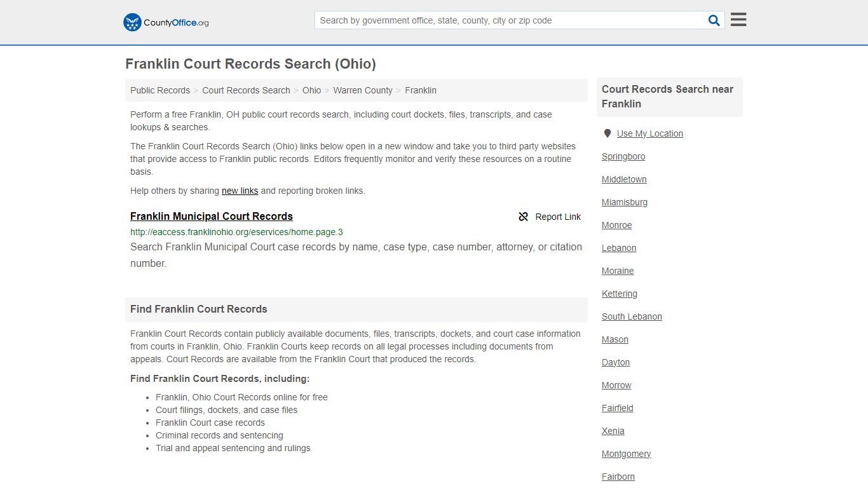Click 'Court filings, dockets, and case files' bullet

(x=226, y=410)
